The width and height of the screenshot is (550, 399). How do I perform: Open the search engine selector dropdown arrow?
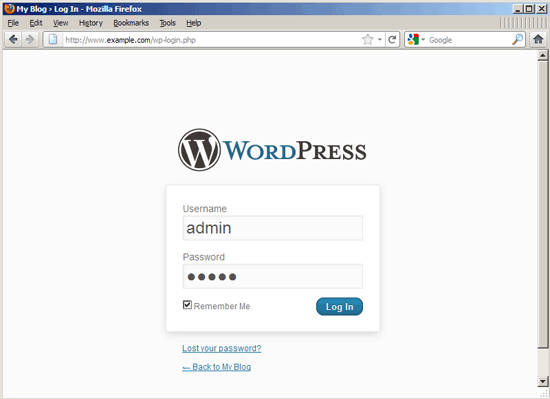coord(423,39)
